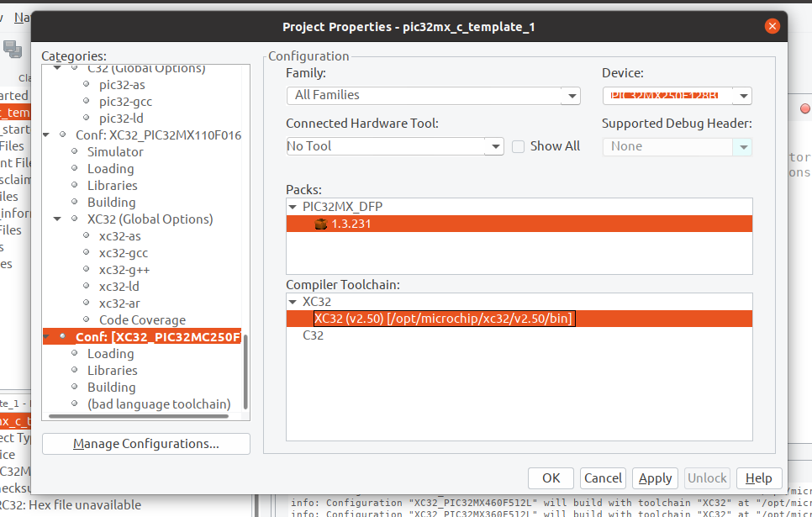Open the Connected Hardware Tool dropdown

(x=495, y=146)
